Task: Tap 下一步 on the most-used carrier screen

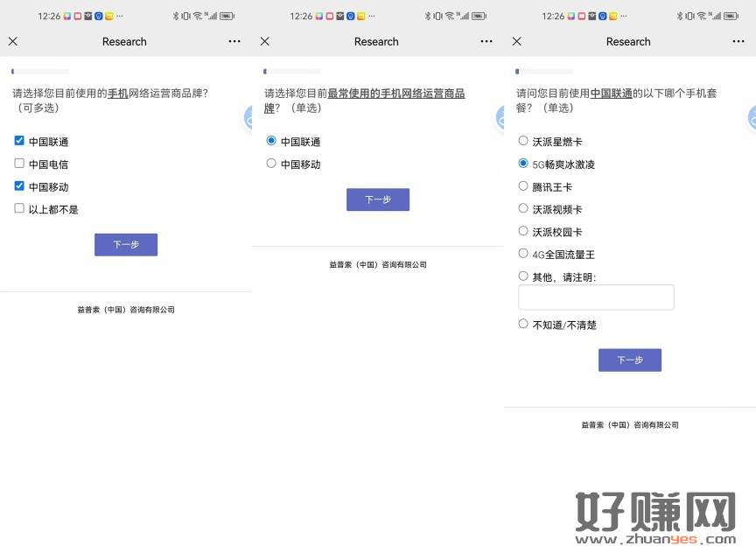Action: click(378, 199)
